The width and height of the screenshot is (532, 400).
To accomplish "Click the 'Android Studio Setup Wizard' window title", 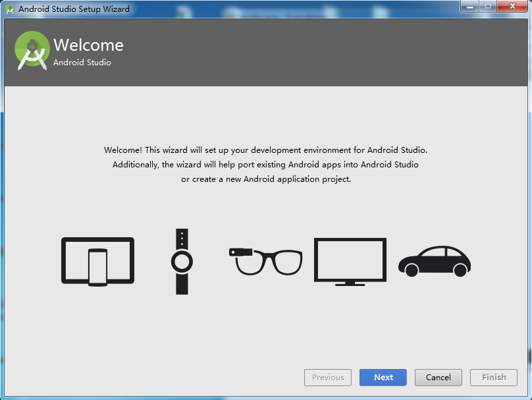I will coord(74,9).
